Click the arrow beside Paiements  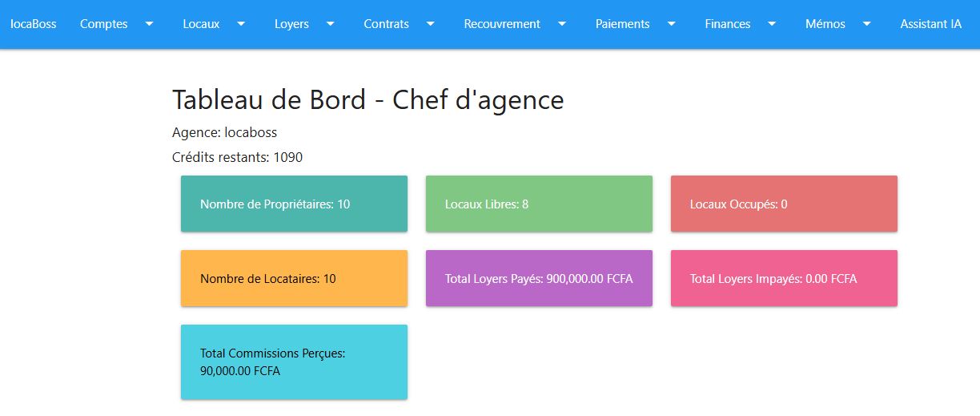[671, 24]
